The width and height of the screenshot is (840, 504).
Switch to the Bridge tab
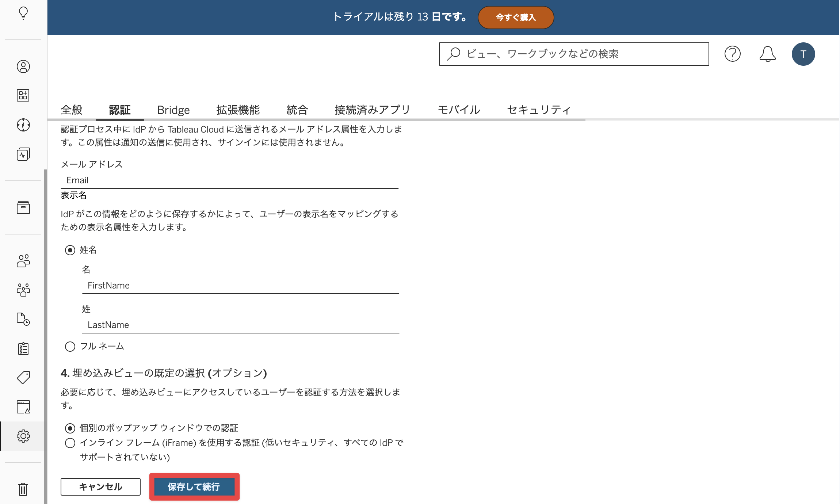coord(173,110)
